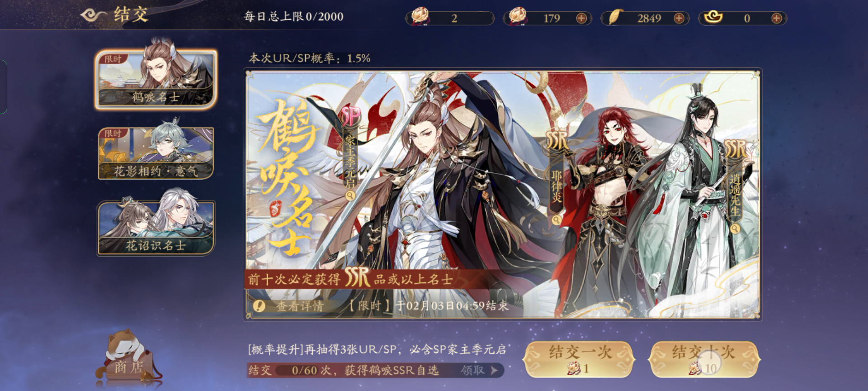Tap the first ticket currency showing 2
Viewport: 868px width, 391px height.
click(x=450, y=18)
